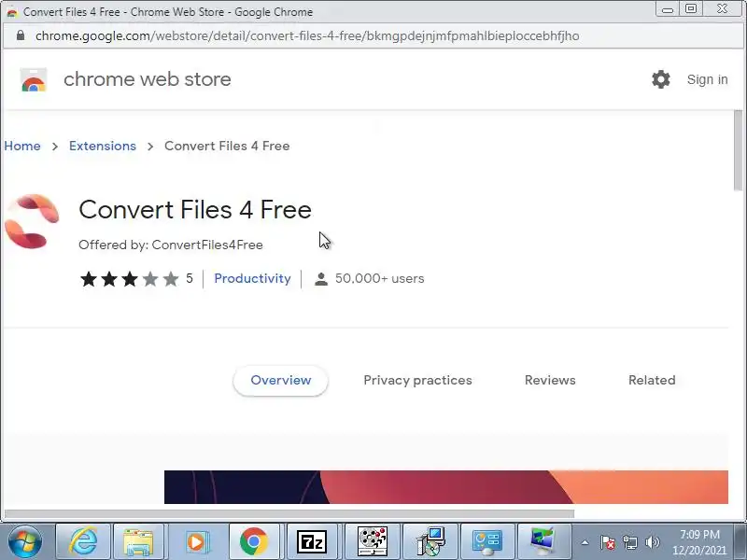Click the chrome web store title text
747x560 pixels.
point(148,79)
